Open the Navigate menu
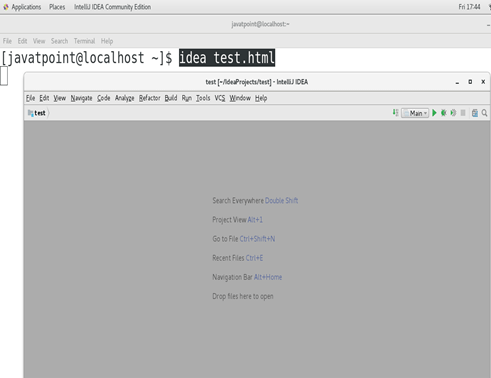Image resolution: width=491 pixels, height=378 pixels. click(81, 98)
